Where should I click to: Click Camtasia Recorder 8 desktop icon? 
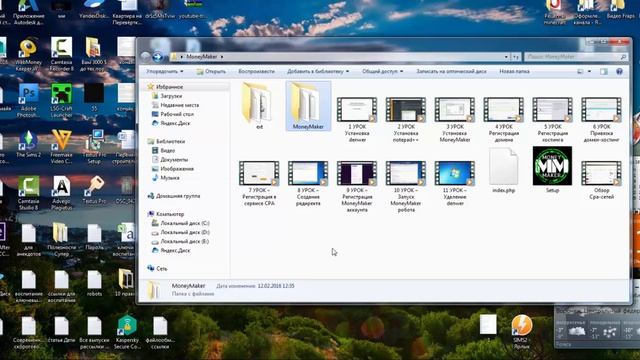pos(61,54)
